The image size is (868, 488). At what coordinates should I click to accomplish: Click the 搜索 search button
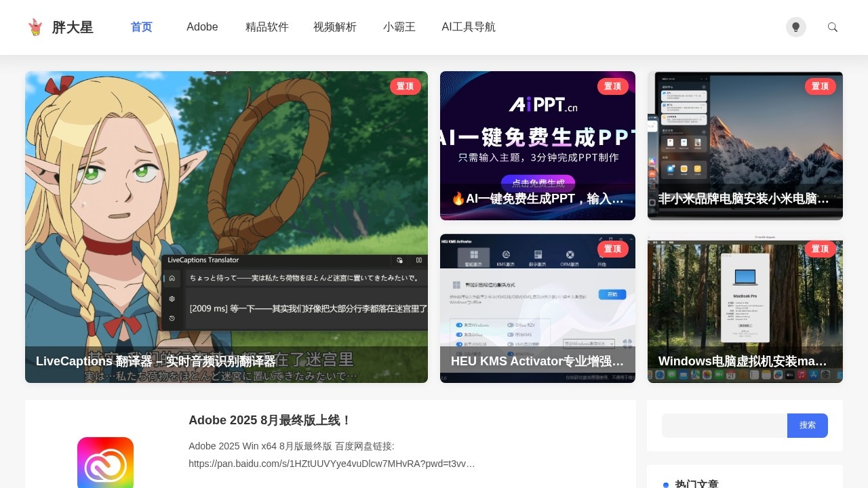click(807, 425)
